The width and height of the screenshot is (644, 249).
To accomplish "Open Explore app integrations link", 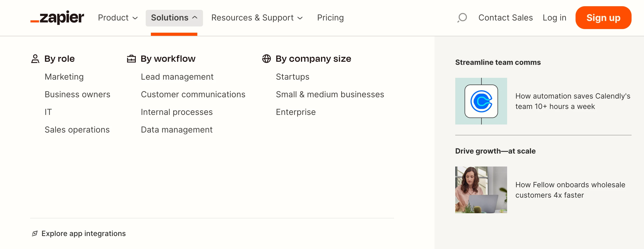I will pos(83,233).
